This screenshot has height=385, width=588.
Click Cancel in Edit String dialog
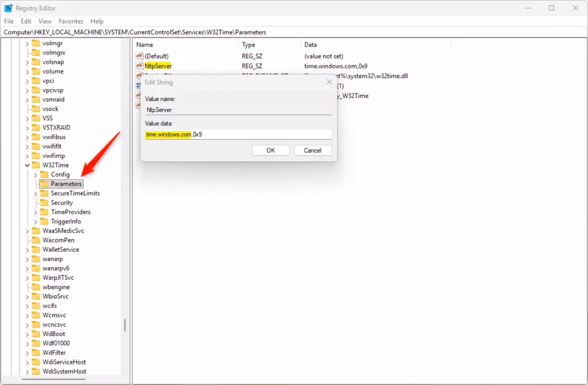tap(313, 151)
